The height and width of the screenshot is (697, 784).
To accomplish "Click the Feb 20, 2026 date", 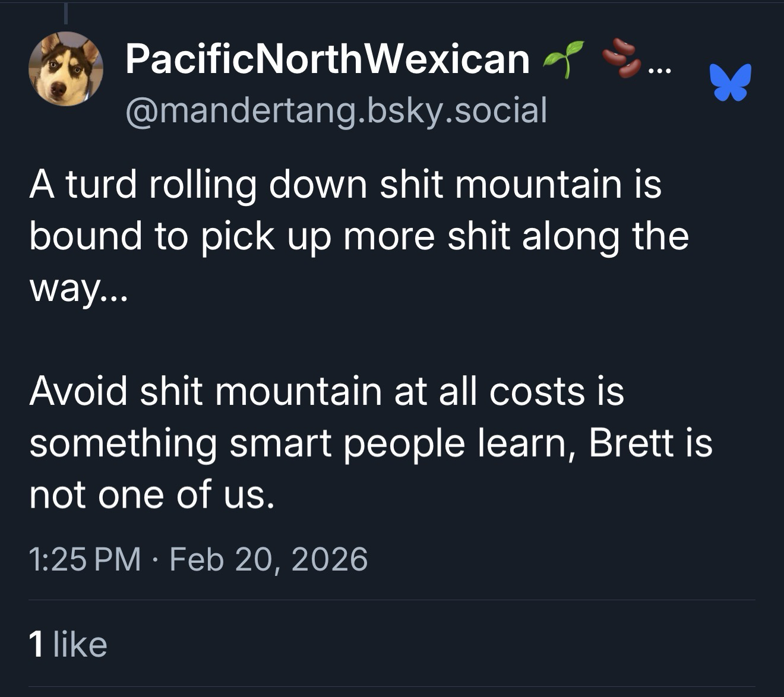I will point(268,559).
